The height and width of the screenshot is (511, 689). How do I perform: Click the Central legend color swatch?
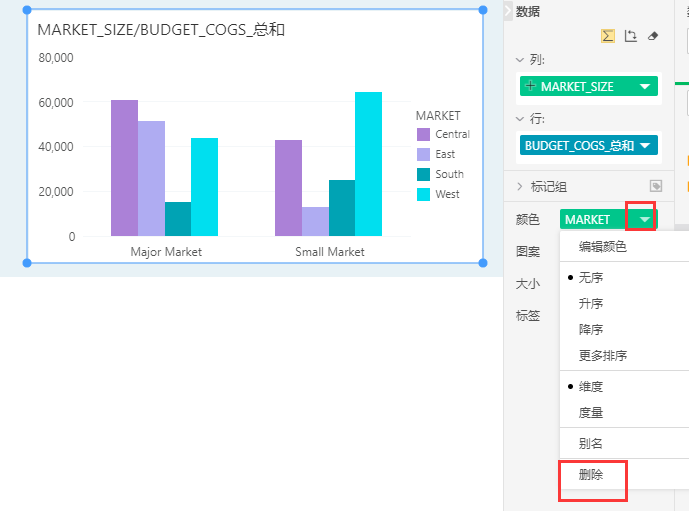pyautogui.click(x=423, y=134)
